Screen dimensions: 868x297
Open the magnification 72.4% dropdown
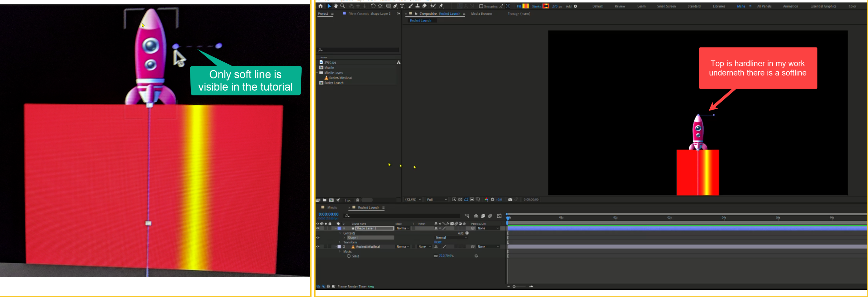click(x=413, y=199)
